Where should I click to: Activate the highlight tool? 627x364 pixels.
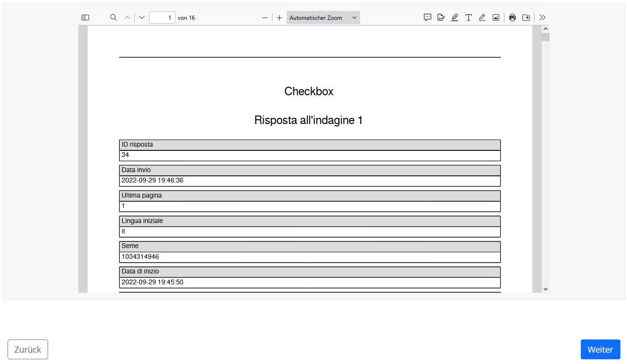[x=454, y=17]
